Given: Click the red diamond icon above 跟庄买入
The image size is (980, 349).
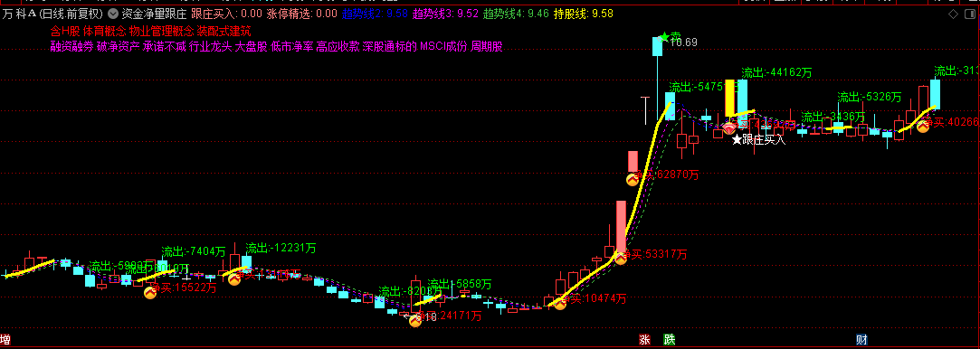Looking at the screenshot, I should click(x=729, y=128).
